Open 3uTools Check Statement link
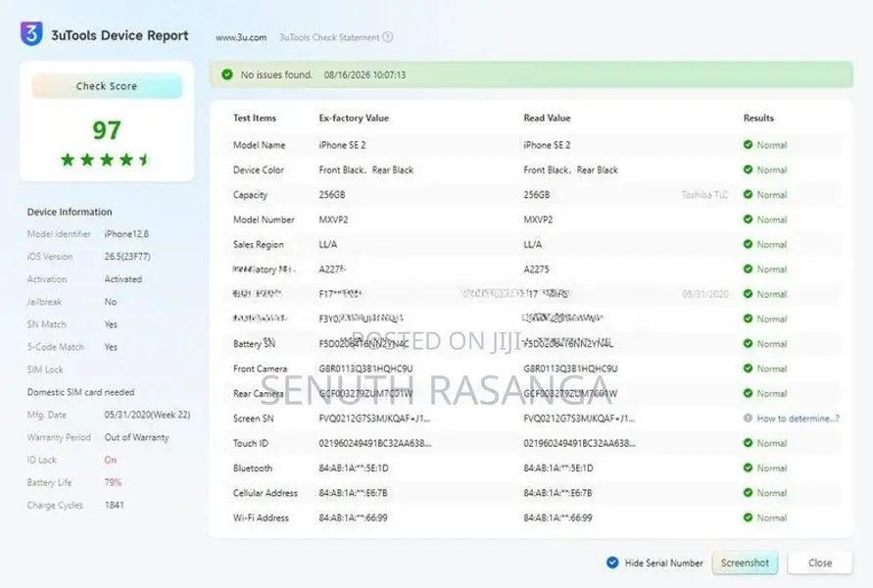 pyautogui.click(x=329, y=37)
